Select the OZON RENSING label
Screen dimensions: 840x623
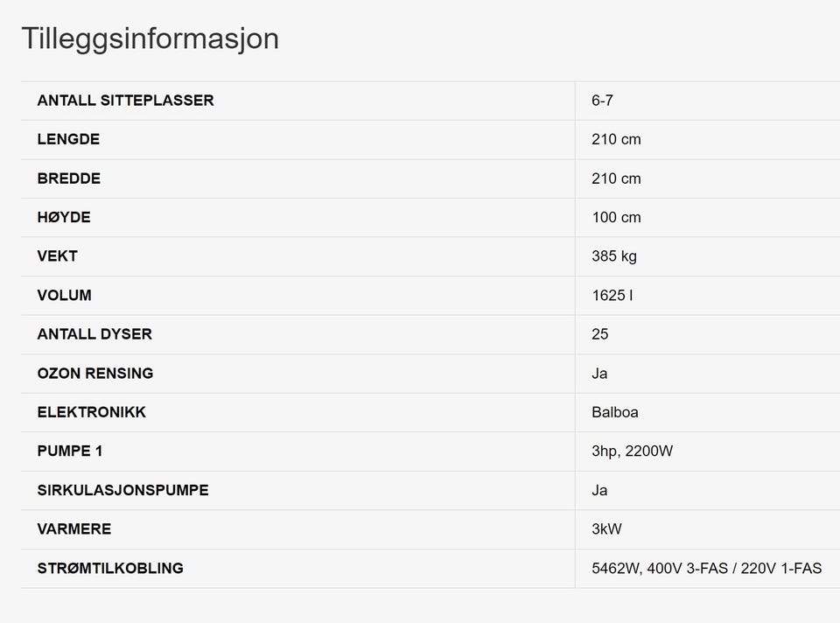[95, 374]
